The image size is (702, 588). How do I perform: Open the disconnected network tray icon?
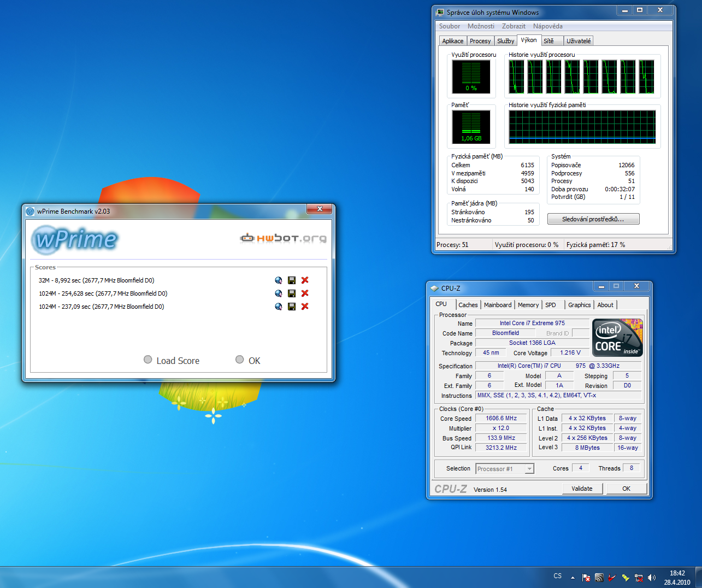tap(639, 578)
